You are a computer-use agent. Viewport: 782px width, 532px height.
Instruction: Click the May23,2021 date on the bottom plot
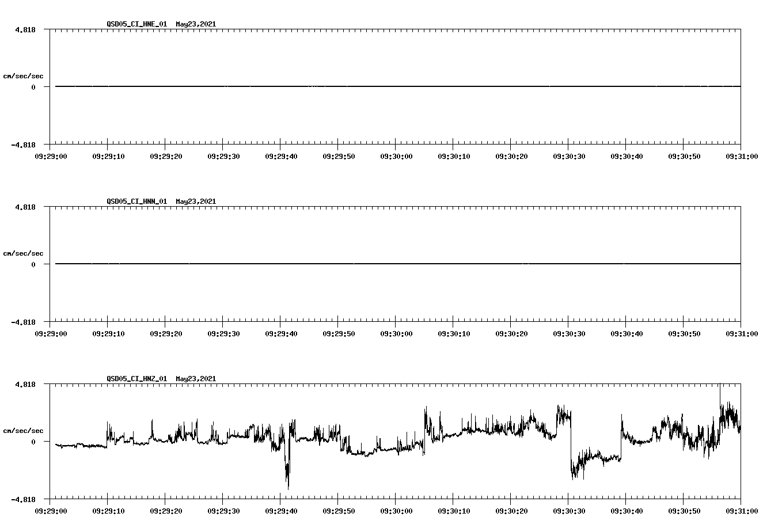tap(195, 379)
